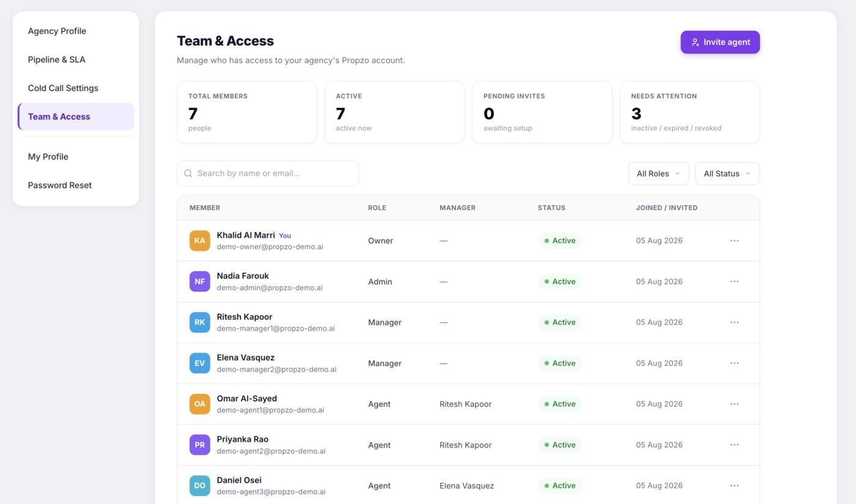Click the email demo-agent1@propzo-demo.ai
The image size is (856, 504).
point(270,411)
